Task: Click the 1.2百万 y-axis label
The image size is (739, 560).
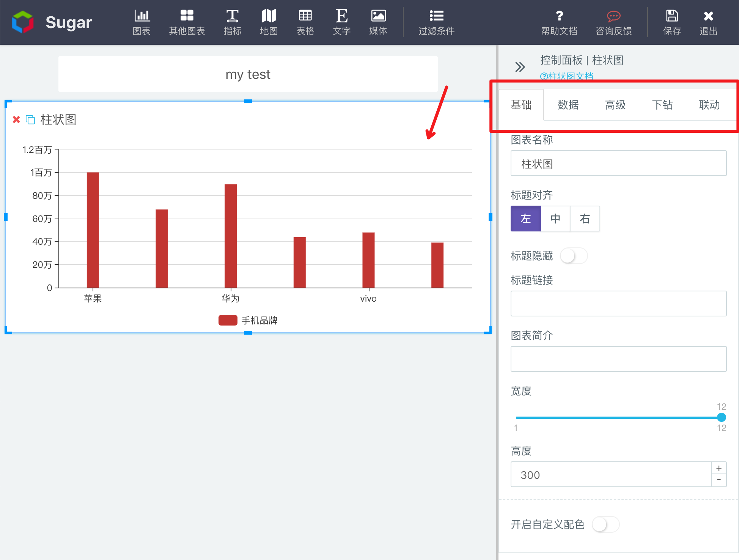Action: [37, 150]
